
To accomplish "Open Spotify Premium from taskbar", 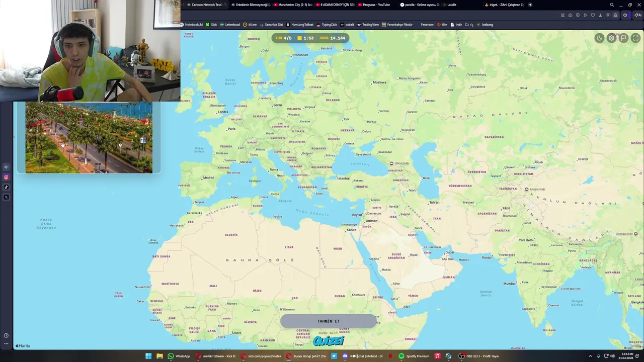I will 414,356.
